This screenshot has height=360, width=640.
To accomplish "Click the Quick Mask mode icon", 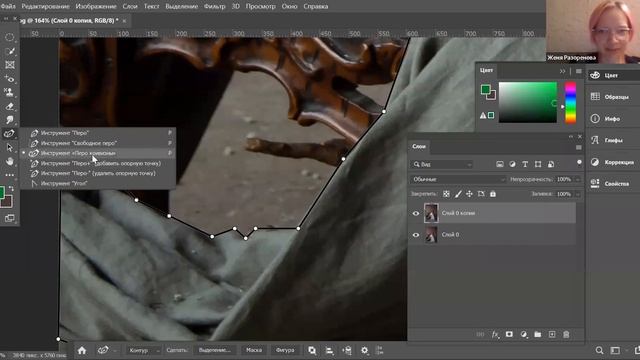I will [9, 218].
